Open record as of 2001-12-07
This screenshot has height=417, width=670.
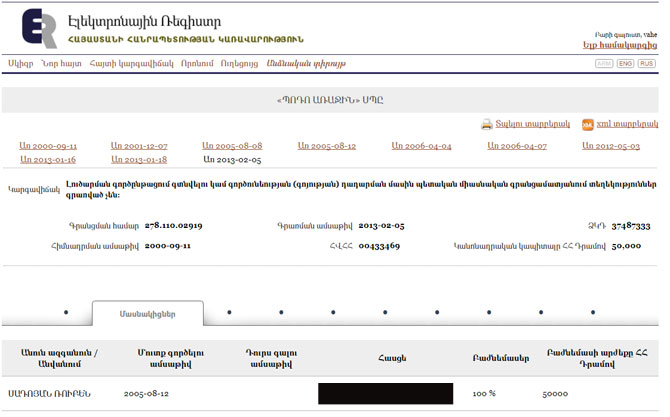point(139,146)
